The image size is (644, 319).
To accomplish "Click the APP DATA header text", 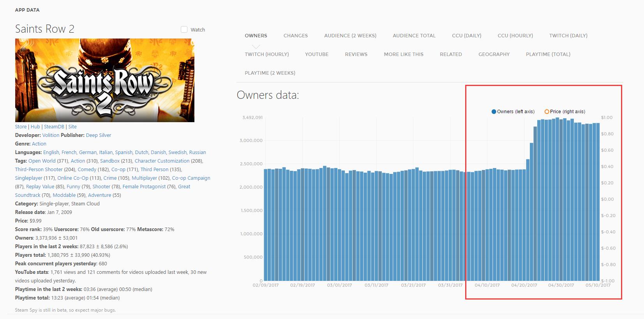I will [27, 10].
